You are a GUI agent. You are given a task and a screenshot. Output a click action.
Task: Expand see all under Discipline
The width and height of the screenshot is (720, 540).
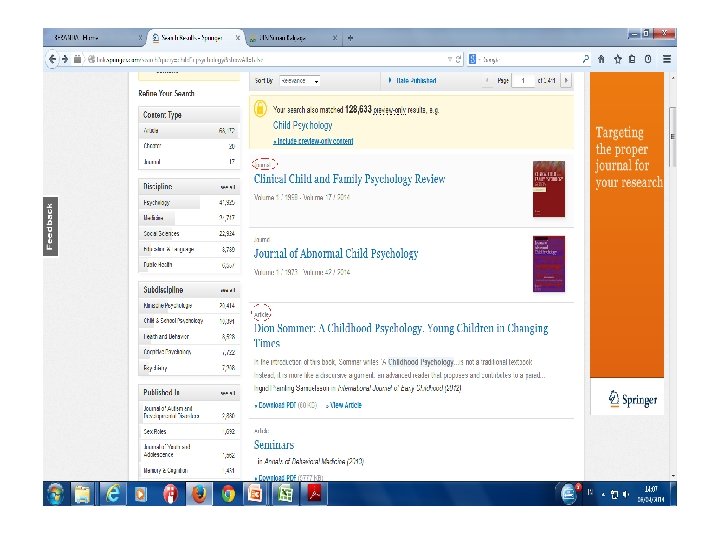(x=228, y=187)
